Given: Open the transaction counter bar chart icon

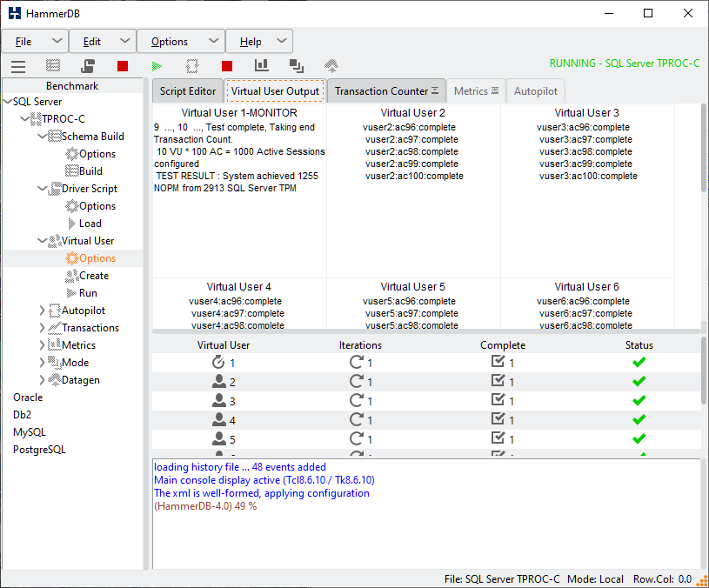Looking at the screenshot, I should [x=261, y=66].
